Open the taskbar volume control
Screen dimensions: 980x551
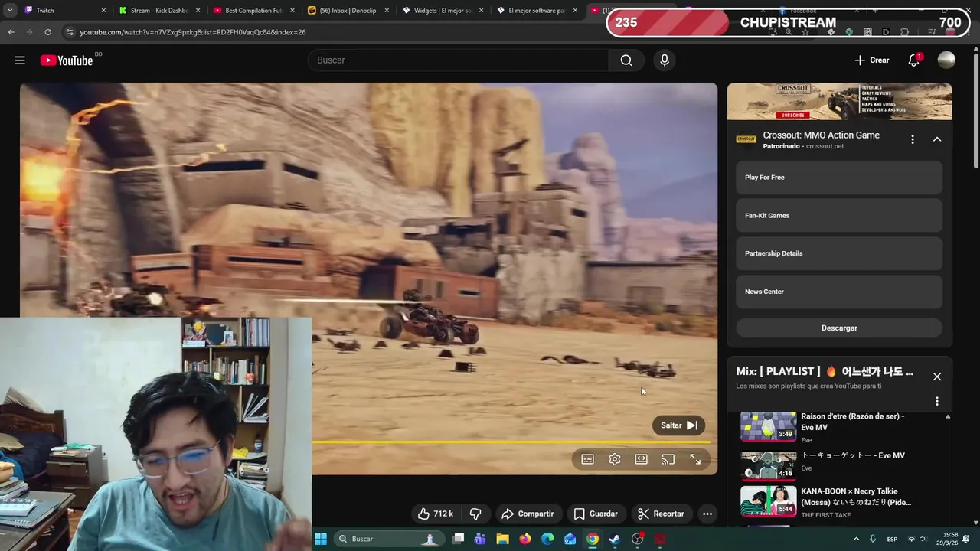coord(923,539)
